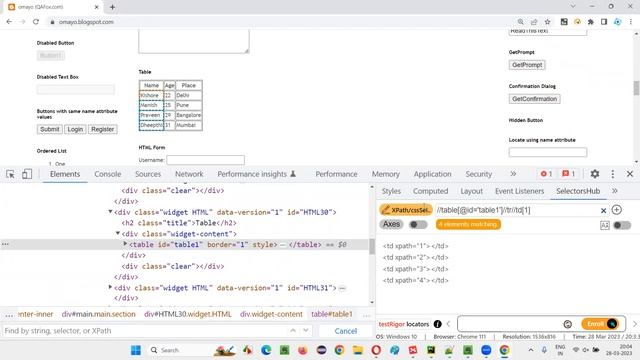Screen dimensions: 640x360
Task: Expand the table#table1 node
Action: click(125, 244)
